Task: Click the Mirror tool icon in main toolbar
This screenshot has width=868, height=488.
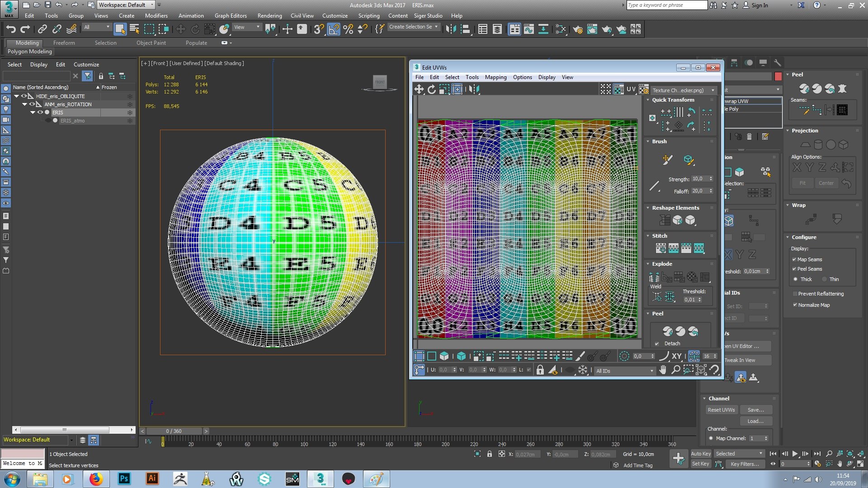Action: pos(451,29)
